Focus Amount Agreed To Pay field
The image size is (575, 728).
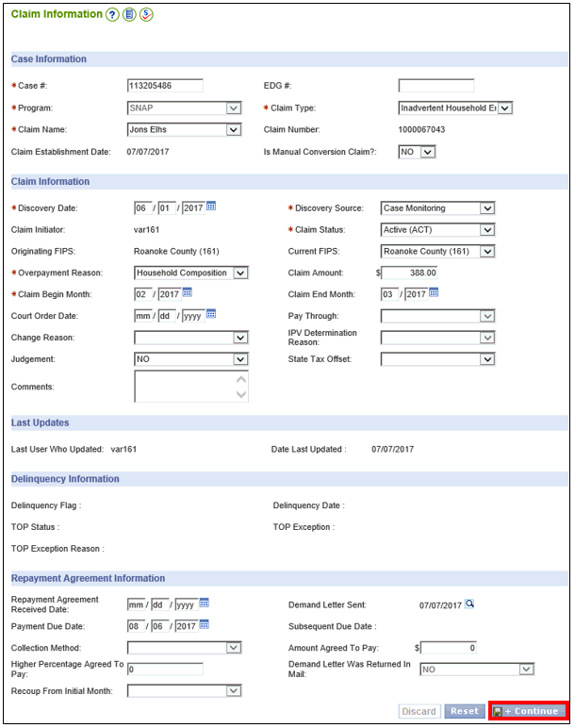point(449,648)
